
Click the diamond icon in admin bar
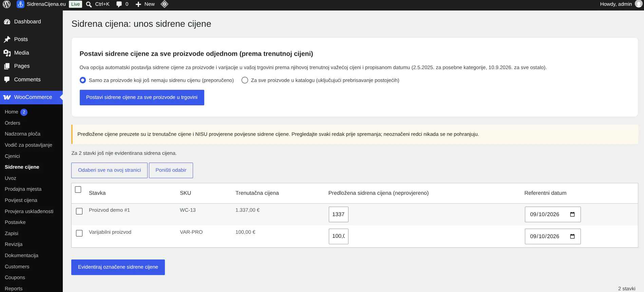click(x=165, y=4)
